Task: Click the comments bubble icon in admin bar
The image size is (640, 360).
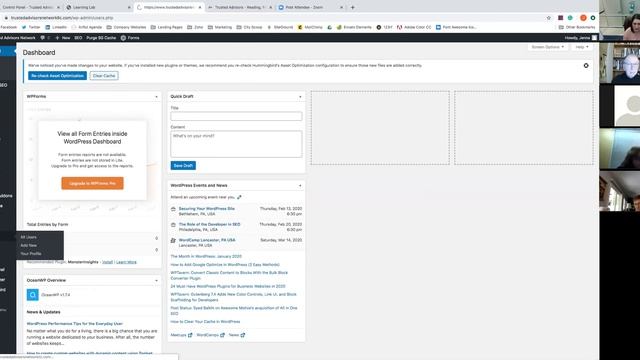Action: [43, 38]
